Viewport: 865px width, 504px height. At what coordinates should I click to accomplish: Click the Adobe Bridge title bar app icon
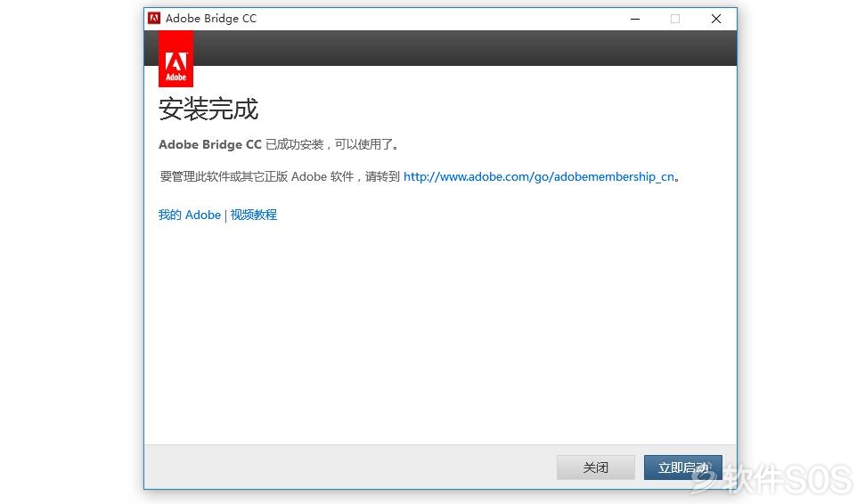[154, 18]
